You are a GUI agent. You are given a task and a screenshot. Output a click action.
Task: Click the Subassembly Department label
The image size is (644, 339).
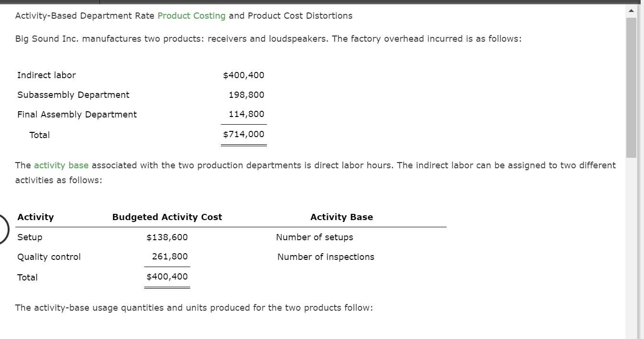[73, 94]
